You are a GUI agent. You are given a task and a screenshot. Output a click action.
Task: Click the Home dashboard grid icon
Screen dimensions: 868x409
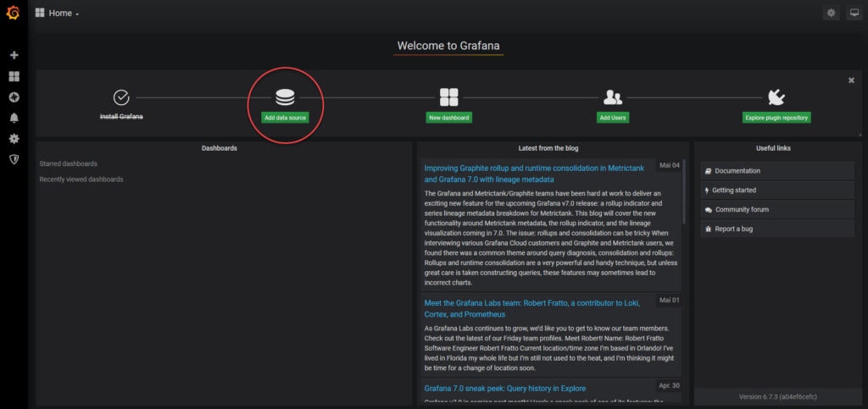[x=40, y=13]
